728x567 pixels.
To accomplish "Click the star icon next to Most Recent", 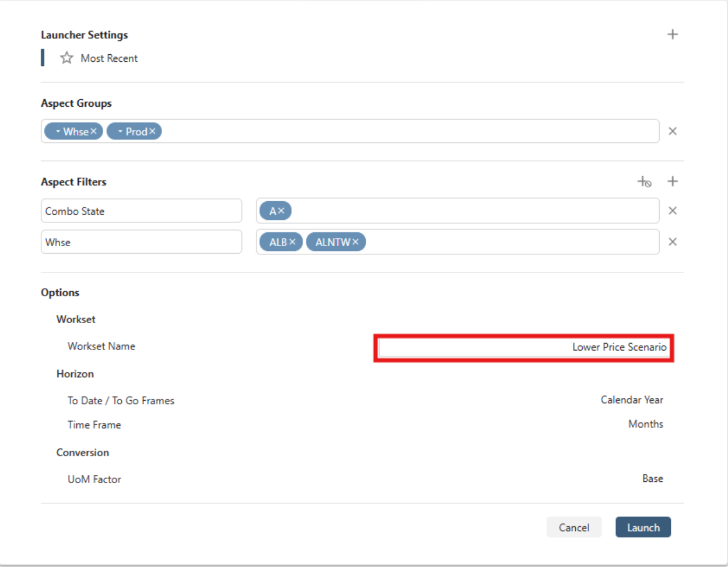I will coord(66,58).
